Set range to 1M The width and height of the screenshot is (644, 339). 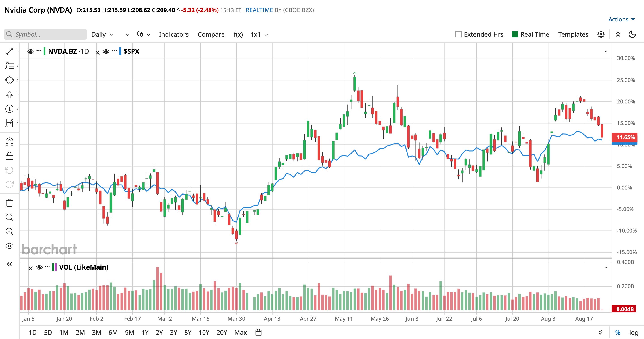(64, 333)
